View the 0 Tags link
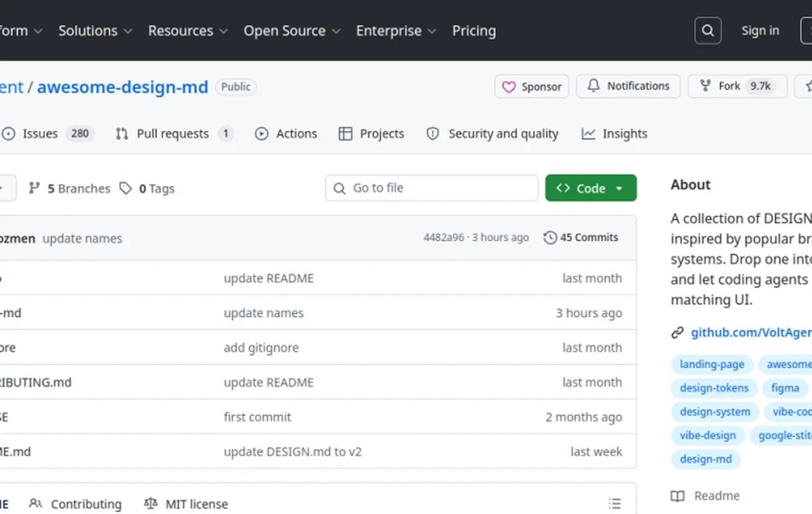 click(147, 189)
